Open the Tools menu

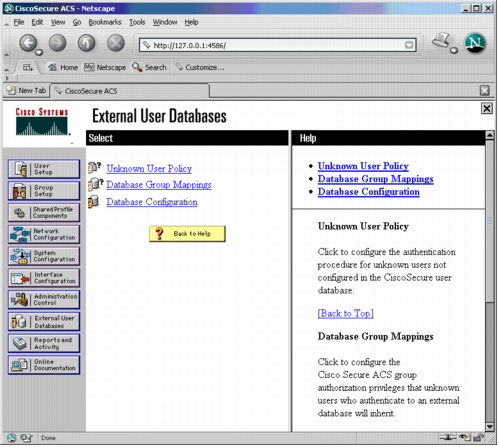[x=137, y=22]
